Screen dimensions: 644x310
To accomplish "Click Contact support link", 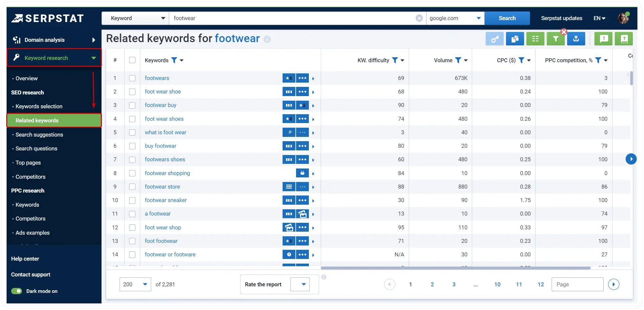I will [31, 274].
